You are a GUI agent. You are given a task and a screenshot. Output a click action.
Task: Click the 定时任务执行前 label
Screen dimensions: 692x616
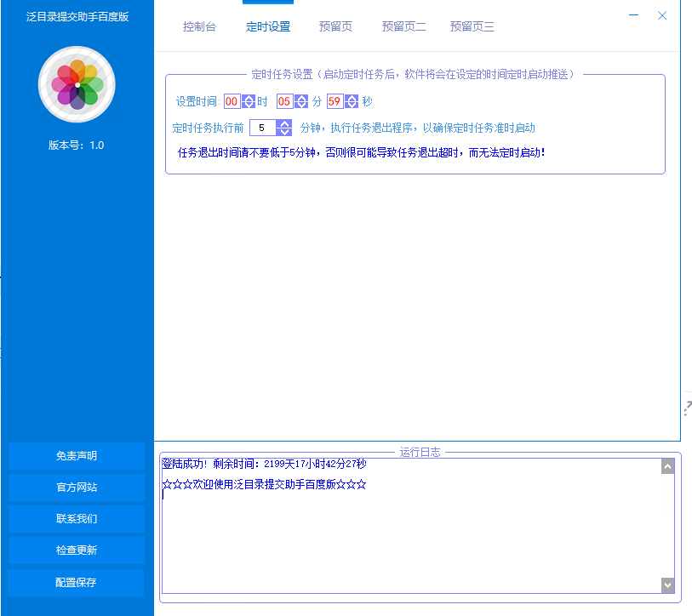tap(208, 128)
